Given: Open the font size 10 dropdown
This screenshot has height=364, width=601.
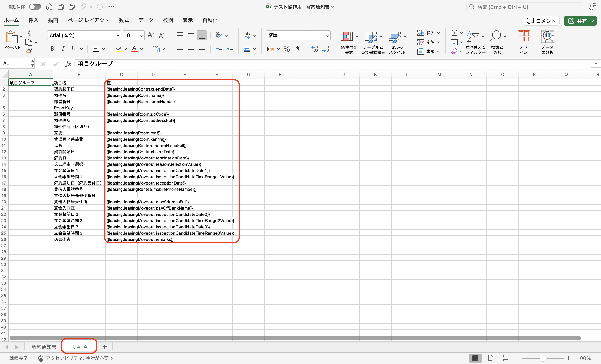Looking at the screenshot, I should pos(141,35).
